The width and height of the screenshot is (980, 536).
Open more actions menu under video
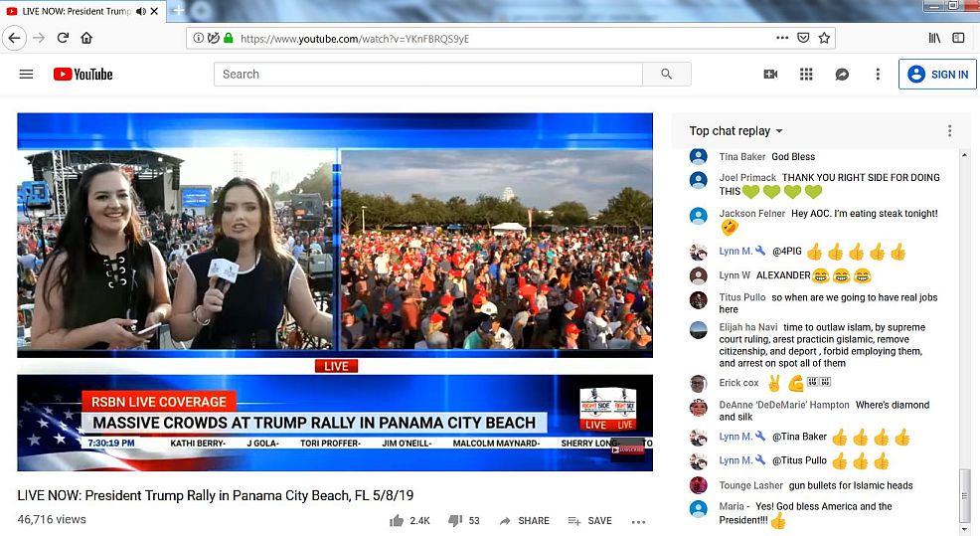[638, 521]
